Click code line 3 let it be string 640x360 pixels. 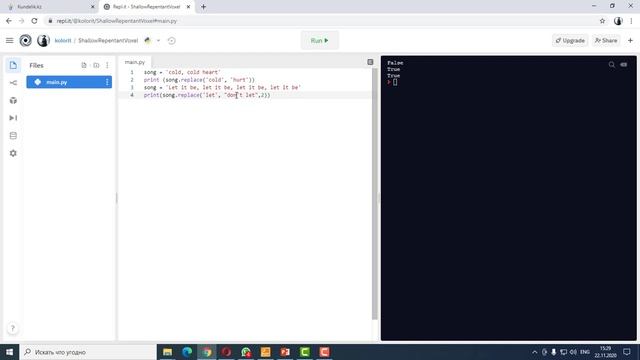pyautogui.click(x=222, y=87)
